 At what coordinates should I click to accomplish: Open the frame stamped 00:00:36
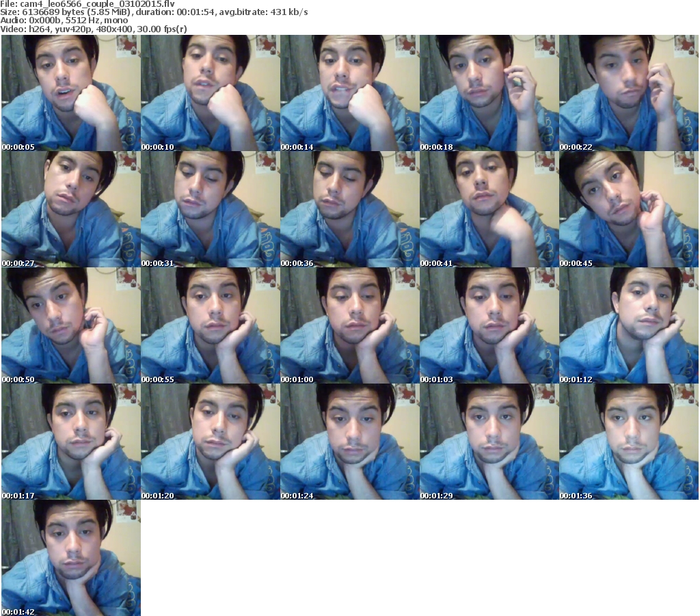point(349,209)
